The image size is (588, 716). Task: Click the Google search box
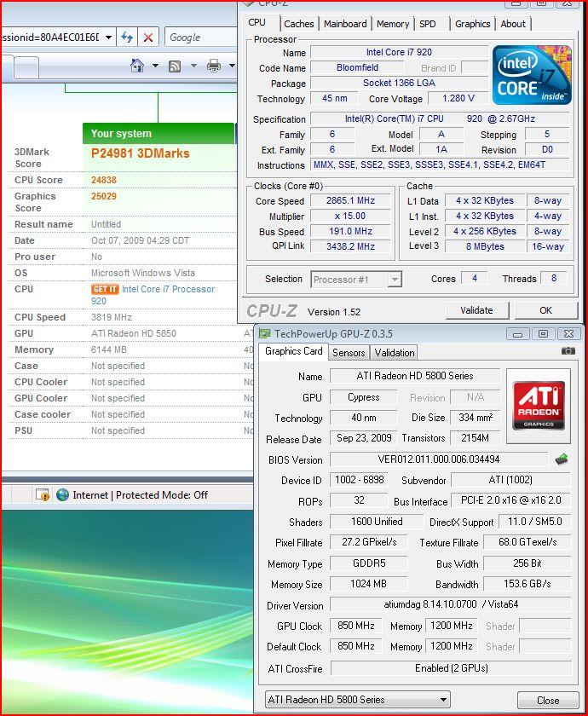(x=201, y=38)
